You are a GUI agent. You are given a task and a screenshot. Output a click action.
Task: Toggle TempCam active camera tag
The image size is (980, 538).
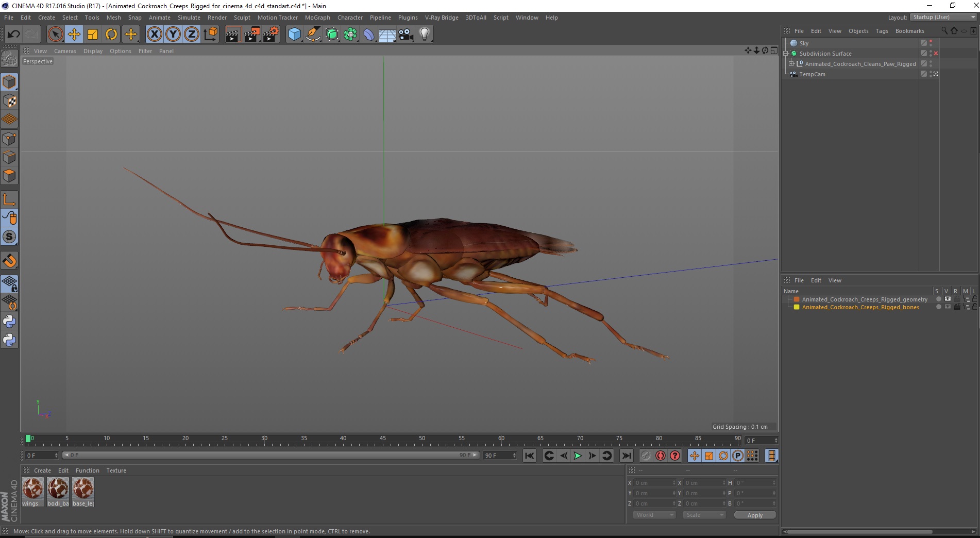(x=936, y=74)
